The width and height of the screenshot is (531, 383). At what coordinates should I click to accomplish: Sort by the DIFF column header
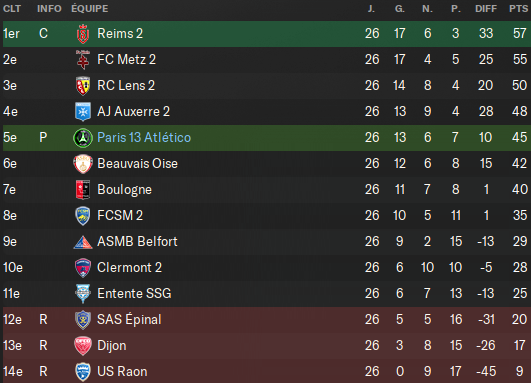(x=486, y=8)
